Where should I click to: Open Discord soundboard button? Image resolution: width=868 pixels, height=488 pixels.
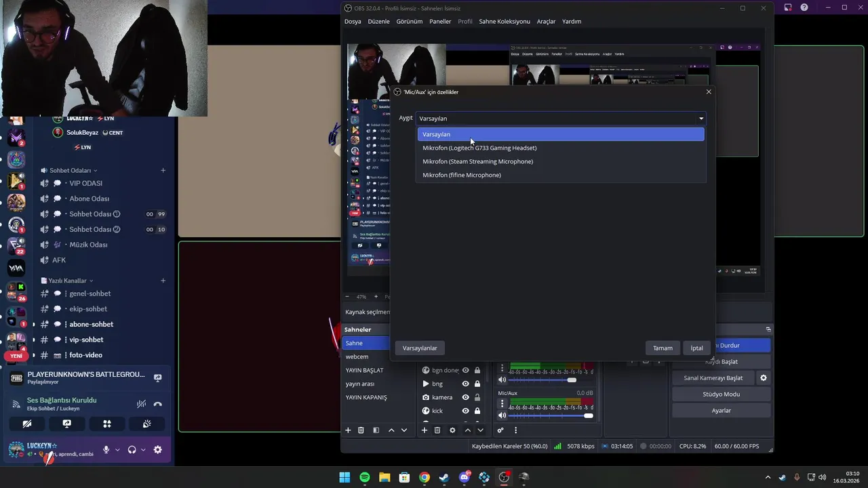coord(146,424)
